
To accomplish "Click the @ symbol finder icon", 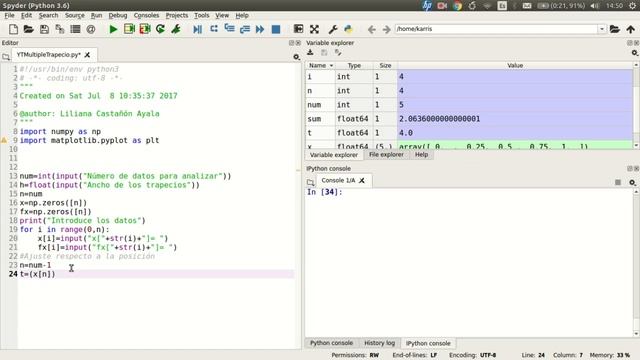I will 91,29.
